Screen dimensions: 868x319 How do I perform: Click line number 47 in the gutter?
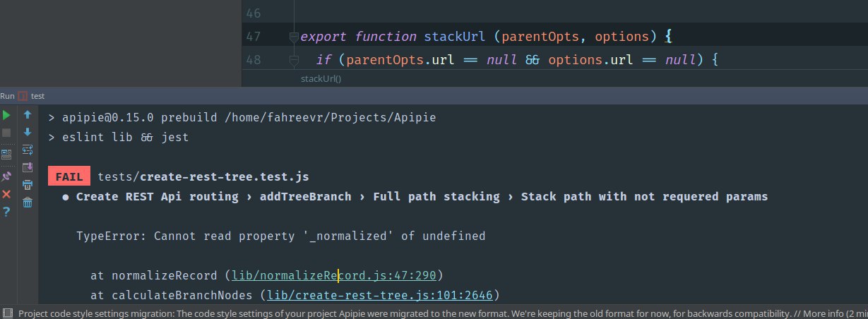pos(252,36)
